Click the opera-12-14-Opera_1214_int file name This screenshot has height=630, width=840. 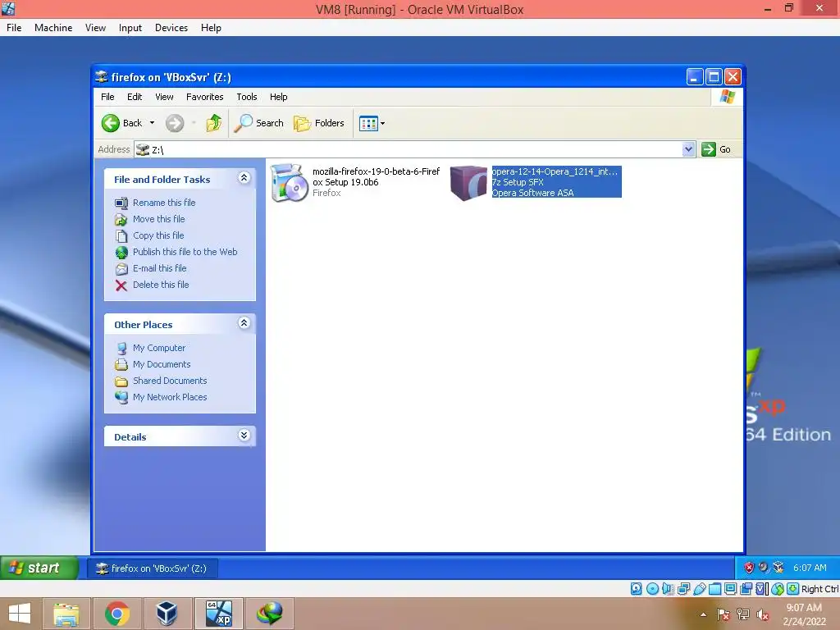[x=555, y=171]
